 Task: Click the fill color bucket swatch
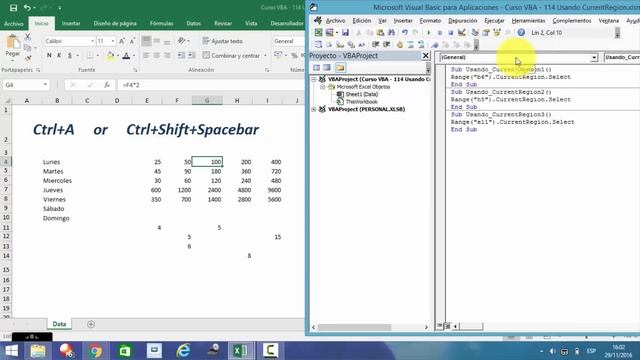tap(110, 56)
